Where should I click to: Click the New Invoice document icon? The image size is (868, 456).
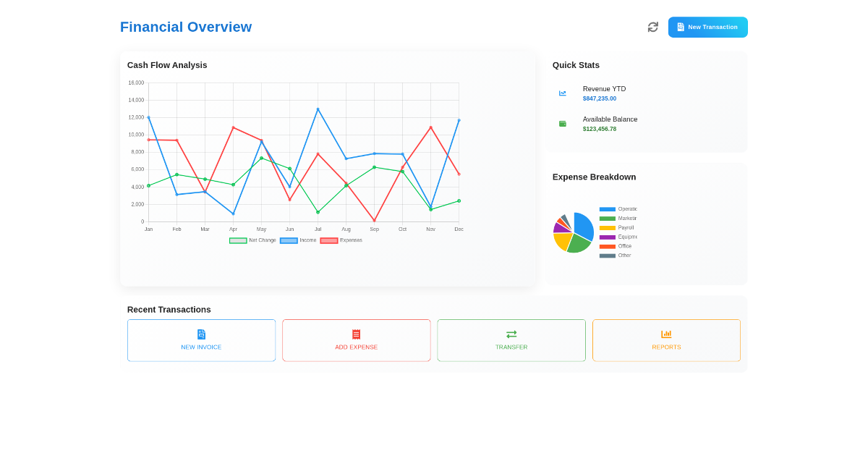[x=201, y=334]
